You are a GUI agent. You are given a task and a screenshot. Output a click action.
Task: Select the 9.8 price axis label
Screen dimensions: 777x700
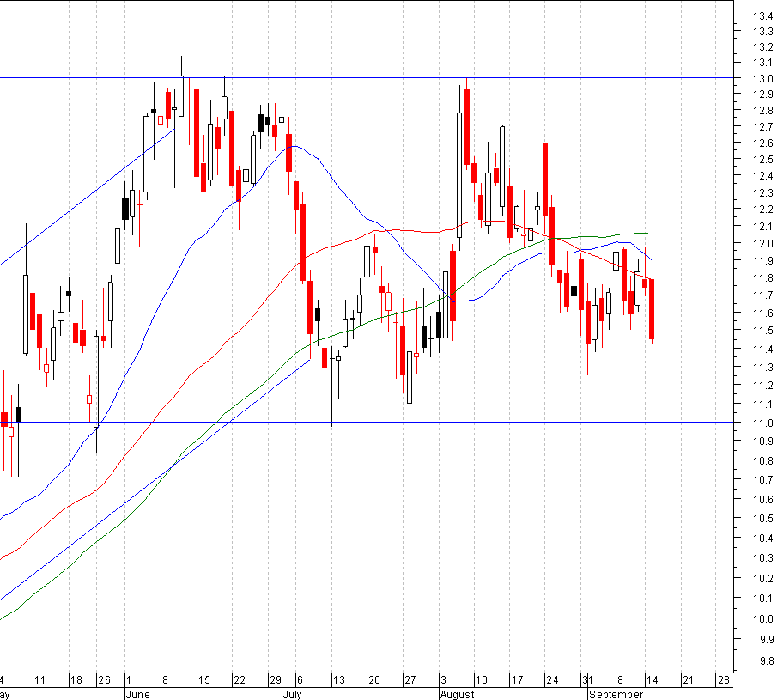point(766,660)
